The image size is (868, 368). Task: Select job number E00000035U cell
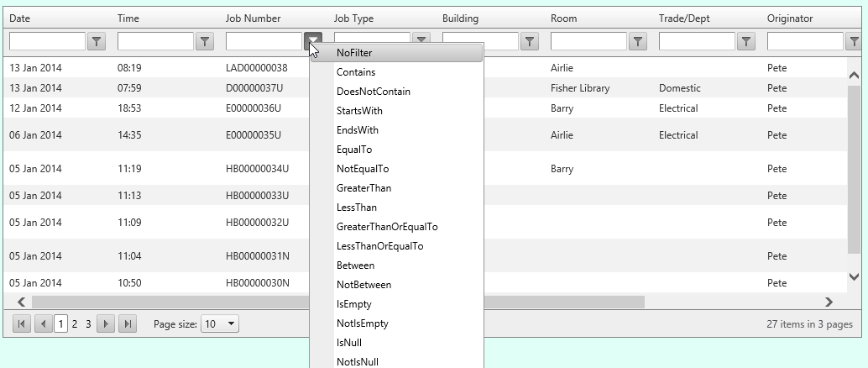click(253, 135)
